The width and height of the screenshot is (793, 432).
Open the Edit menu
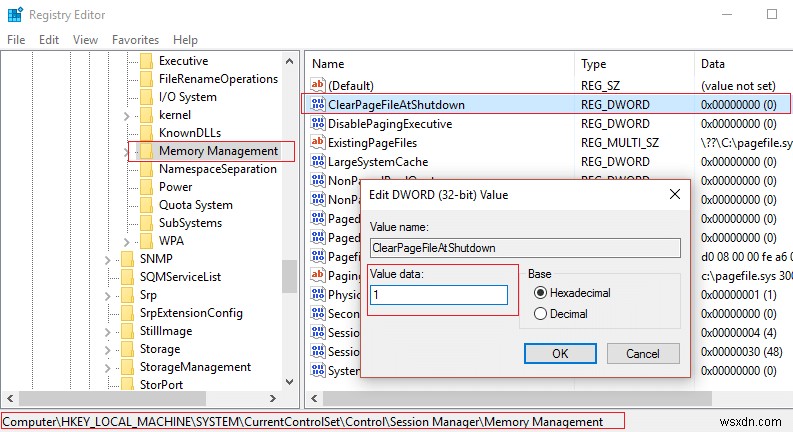tap(49, 39)
